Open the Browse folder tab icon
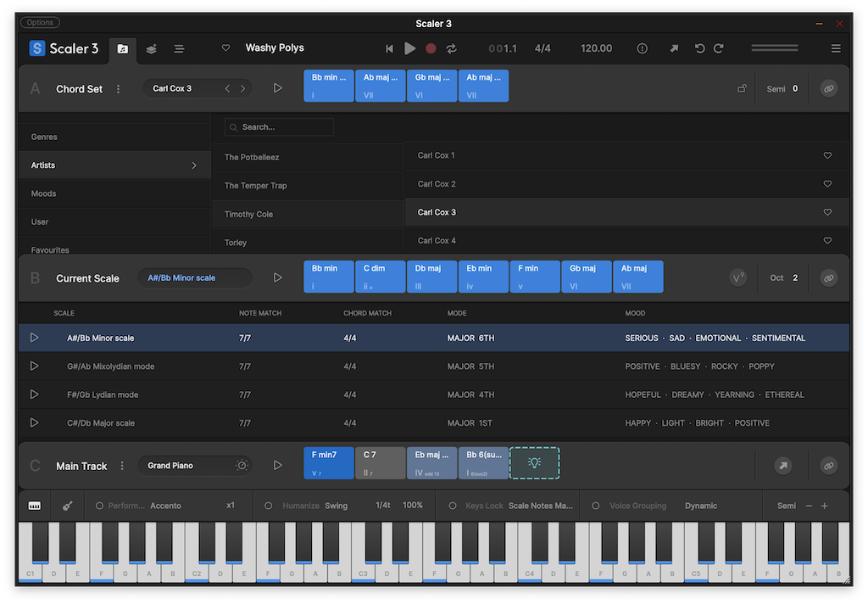Image resolution: width=868 pixels, height=604 pixels. pos(122,48)
